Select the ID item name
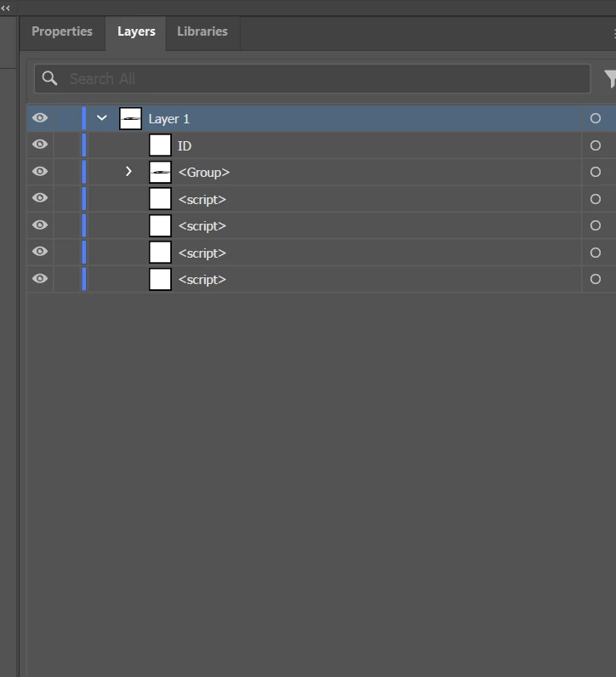616x677 pixels. (x=185, y=146)
